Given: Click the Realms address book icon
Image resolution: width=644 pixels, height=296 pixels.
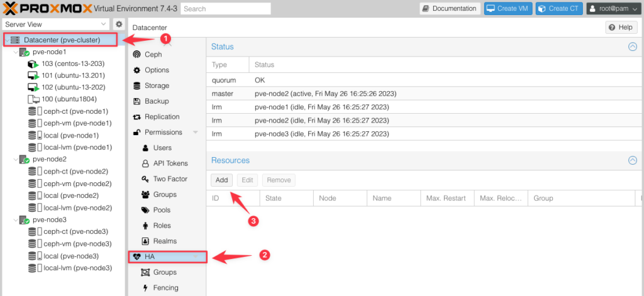Looking at the screenshot, I should point(145,241).
